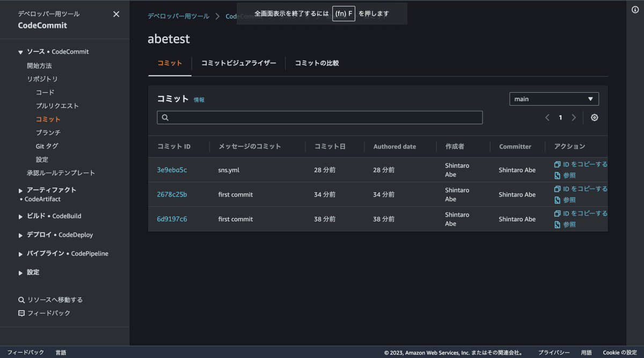Click sns.yml commit message
The image size is (644, 358).
229,170
